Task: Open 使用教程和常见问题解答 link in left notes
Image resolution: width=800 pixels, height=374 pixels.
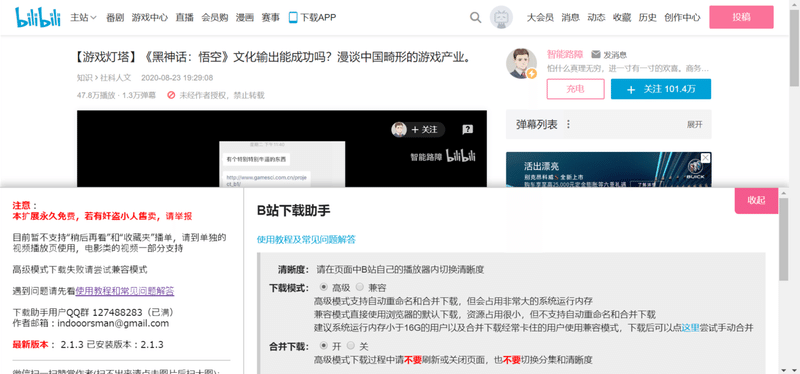Action: pos(125,291)
